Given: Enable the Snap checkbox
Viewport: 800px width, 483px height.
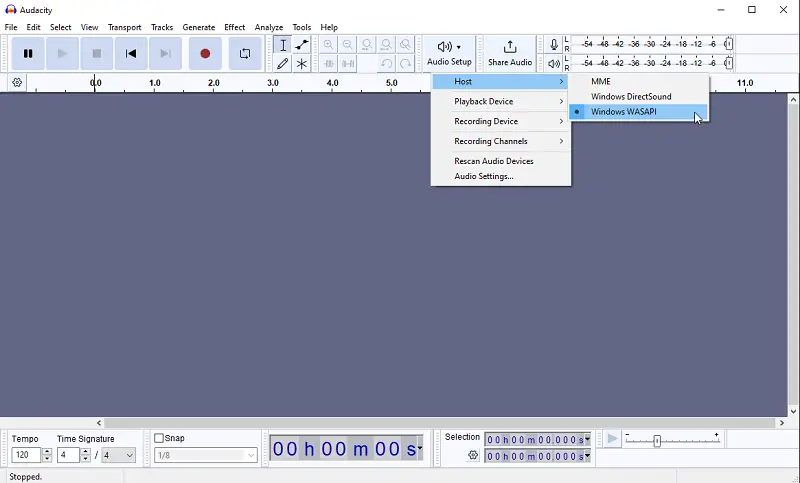Looking at the screenshot, I should point(159,438).
